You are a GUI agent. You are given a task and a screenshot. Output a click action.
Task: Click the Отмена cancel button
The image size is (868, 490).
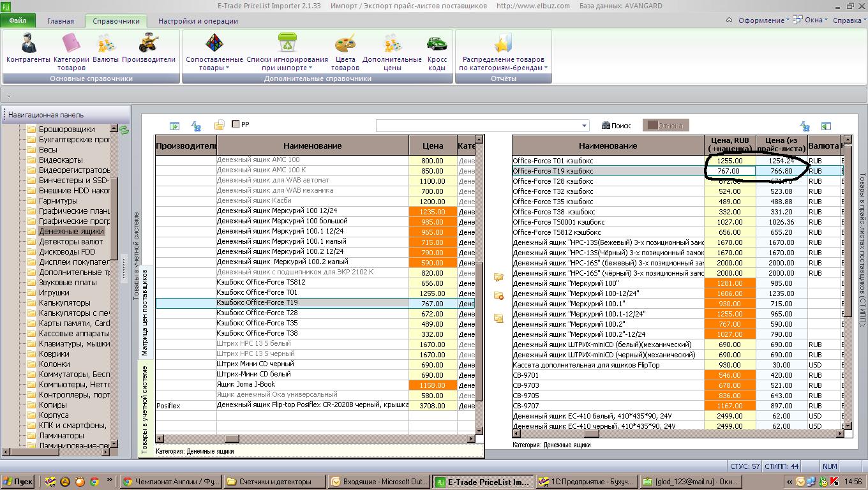[x=666, y=126]
